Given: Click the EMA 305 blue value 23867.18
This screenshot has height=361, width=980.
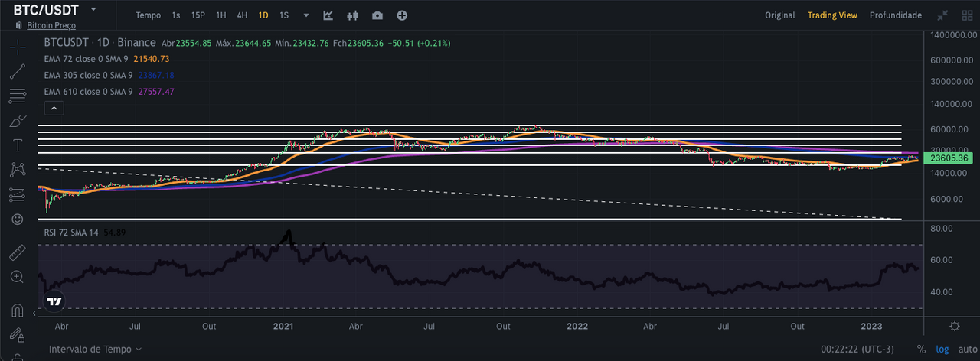Looking at the screenshot, I should coord(156,75).
